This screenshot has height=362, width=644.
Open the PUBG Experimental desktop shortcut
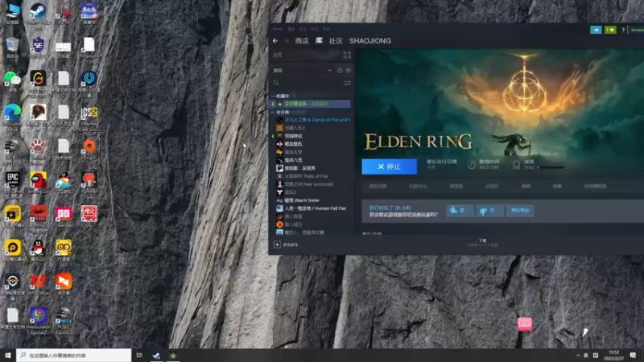[x=64, y=321]
